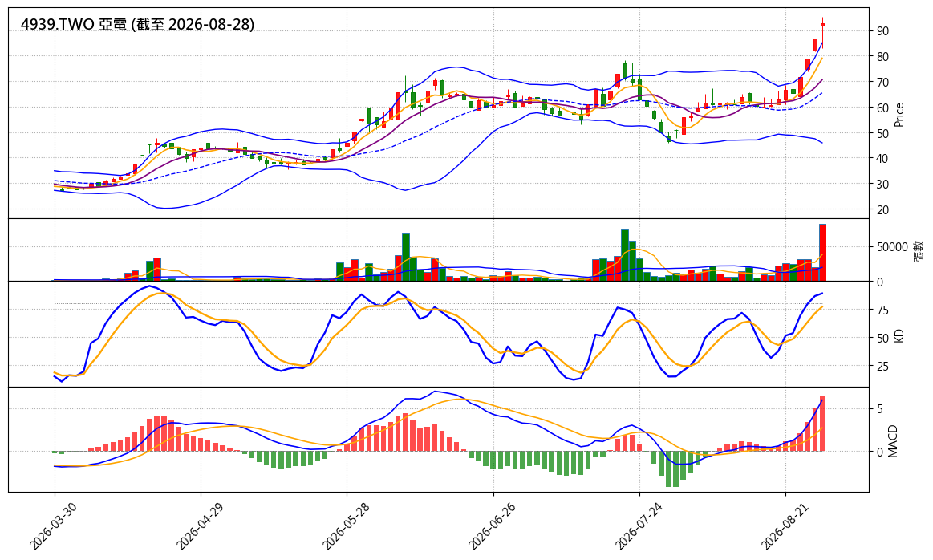Click the price tick 80
The width and height of the screenshot is (933, 560).
882,56
